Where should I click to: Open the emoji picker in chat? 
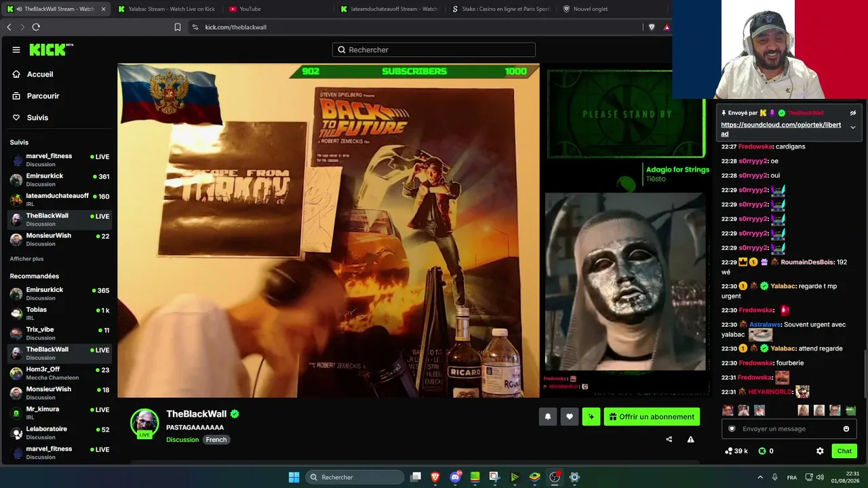[x=846, y=429]
